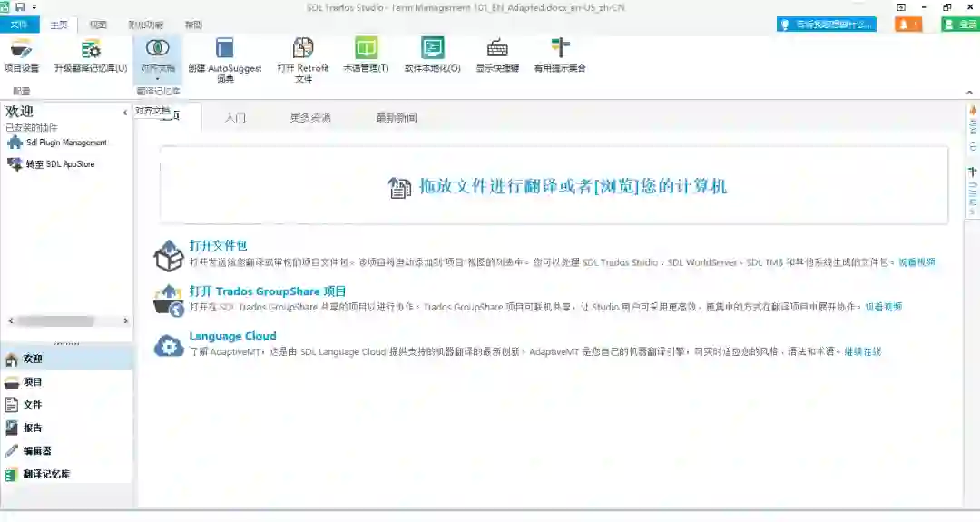This screenshot has height=522, width=980.
Task: Open quick access toolbar dropdown arrow
Action: tap(34, 7)
